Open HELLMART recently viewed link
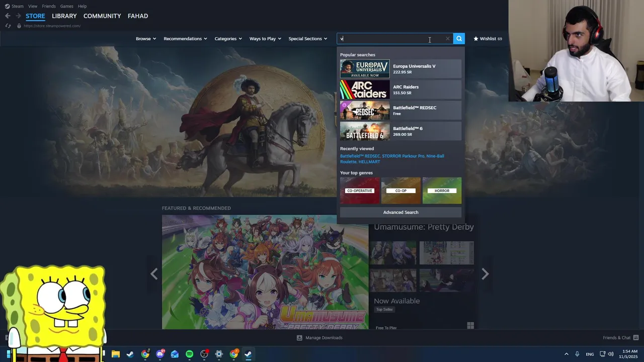This screenshot has height=362, width=644. click(369, 162)
